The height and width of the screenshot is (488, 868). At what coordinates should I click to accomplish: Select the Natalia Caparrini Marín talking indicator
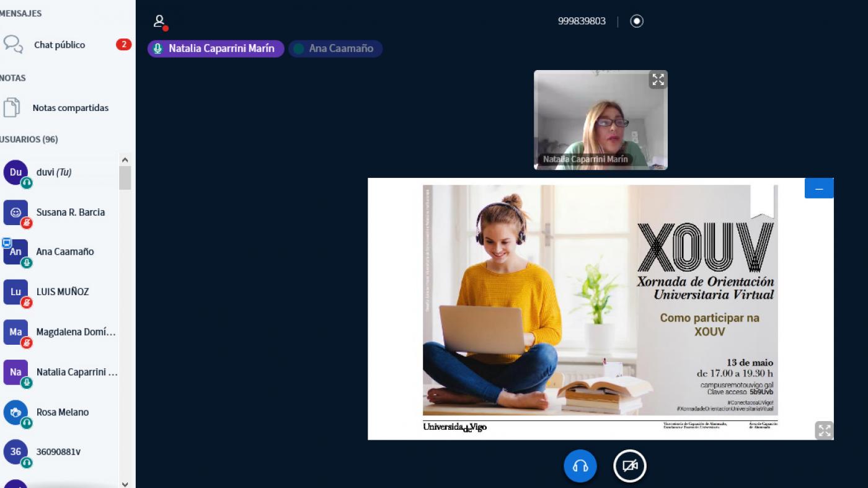(x=216, y=48)
